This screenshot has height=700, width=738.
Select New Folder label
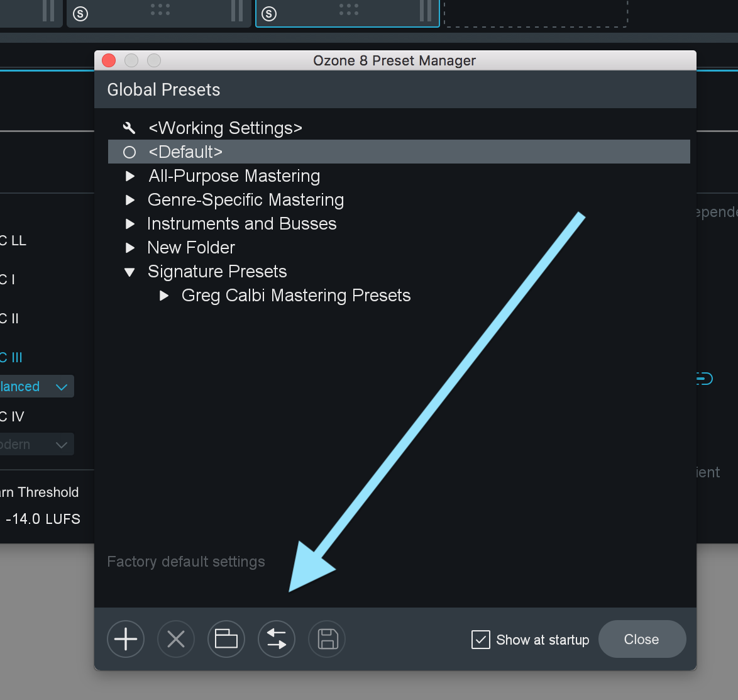191,248
